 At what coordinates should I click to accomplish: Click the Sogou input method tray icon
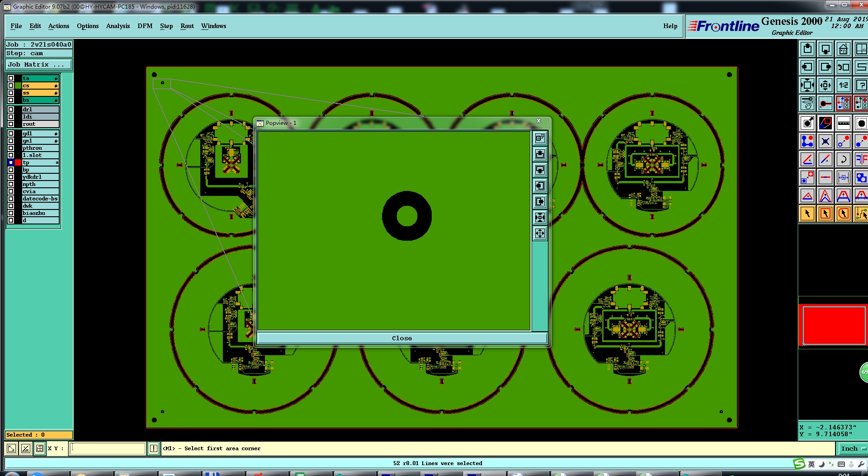(x=800, y=464)
